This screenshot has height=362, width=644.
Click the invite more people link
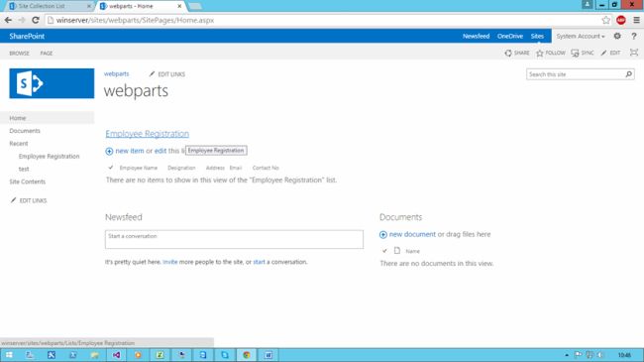pyautogui.click(x=170, y=262)
